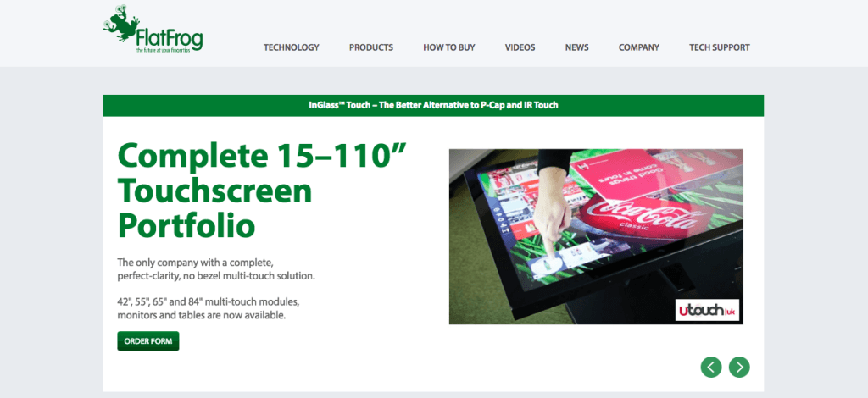Go to the previous slide arrow
The width and height of the screenshot is (868, 398).
pos(711,367)
